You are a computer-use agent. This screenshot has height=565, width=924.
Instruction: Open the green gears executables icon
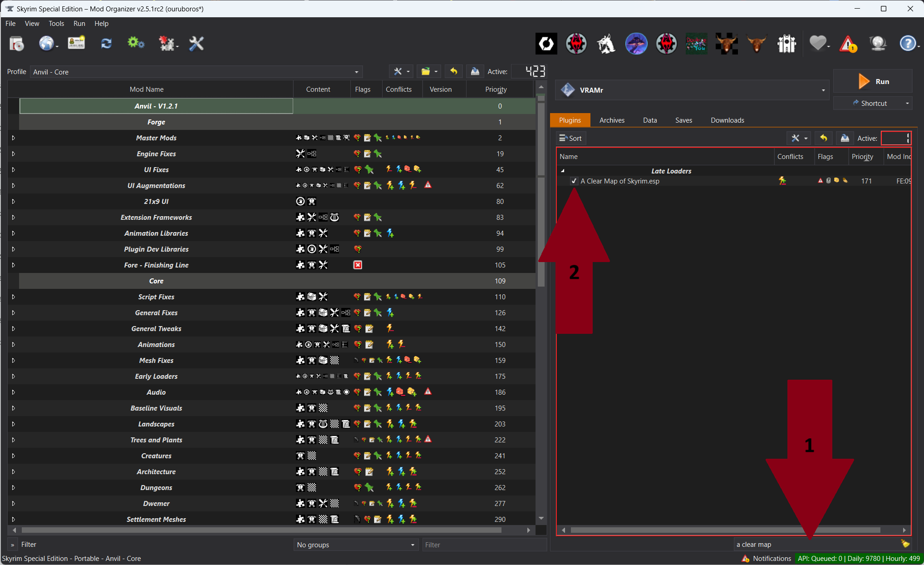pyautogui.click(x=136, y=44)
